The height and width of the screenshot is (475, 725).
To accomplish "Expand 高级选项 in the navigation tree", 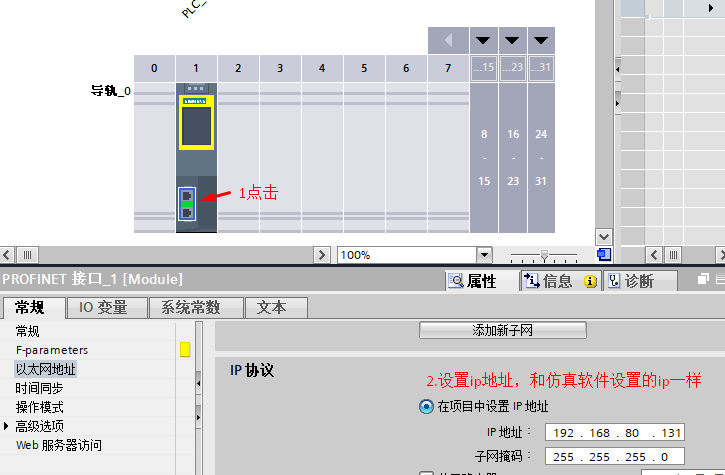I will click(x=7, y=426).
